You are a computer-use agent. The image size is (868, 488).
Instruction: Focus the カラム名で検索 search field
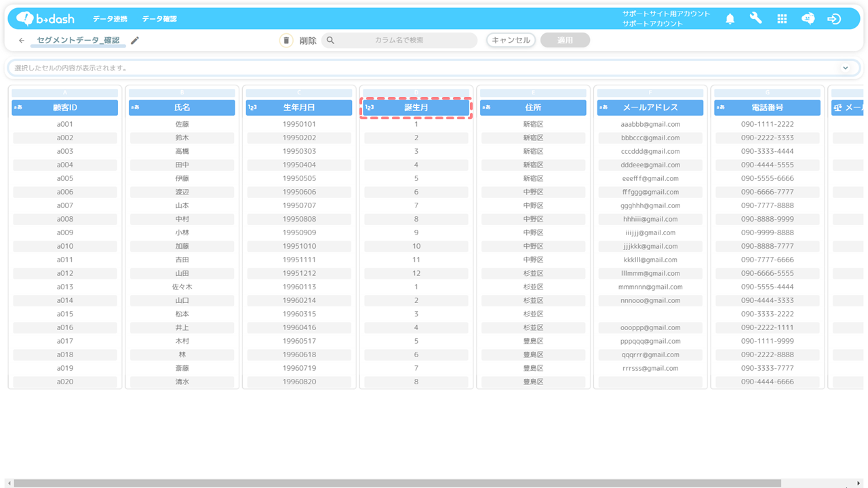(399, 41)
